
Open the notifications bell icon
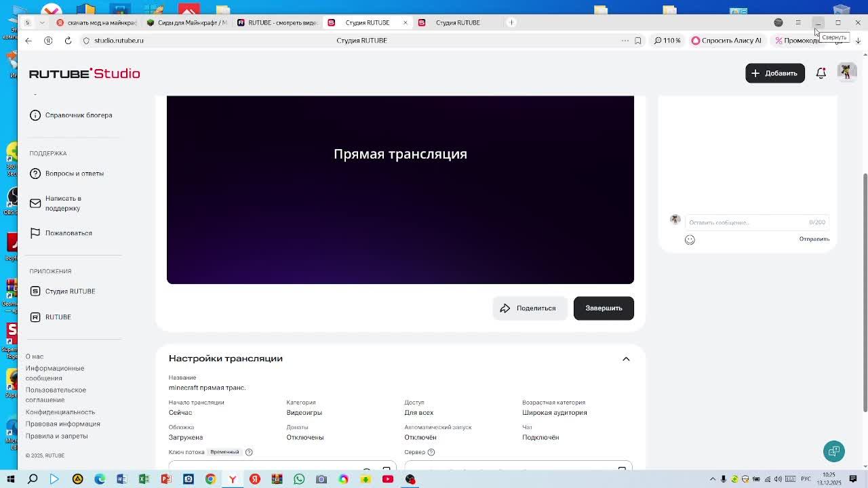pyautogui.click(x=821, y=73)
